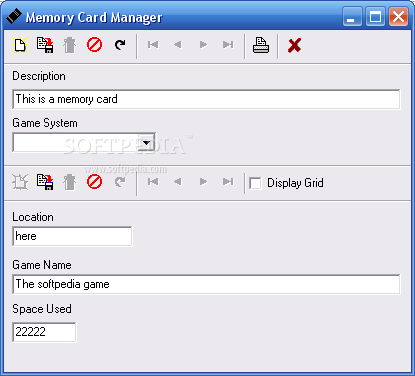415x376 pixels.
Task: Print the memory card report
Action: point(261,45)
